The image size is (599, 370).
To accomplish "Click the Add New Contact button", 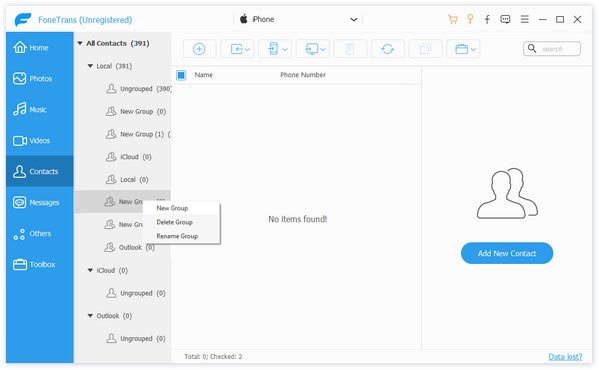I will point(507,253).
